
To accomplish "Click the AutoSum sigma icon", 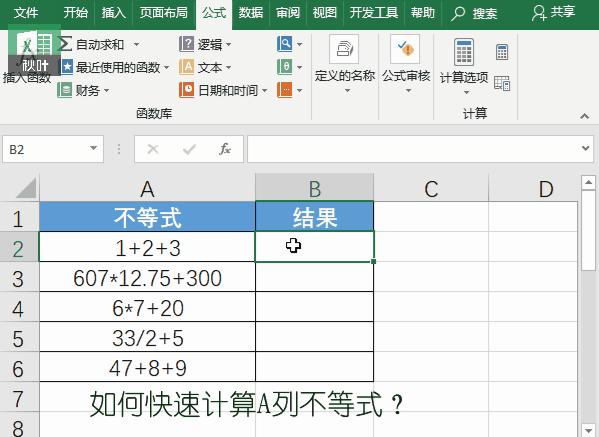I will (x=65, y=44).
